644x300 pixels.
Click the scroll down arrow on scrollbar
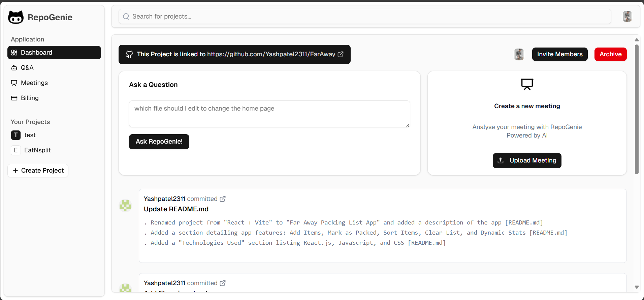point(637,287)
